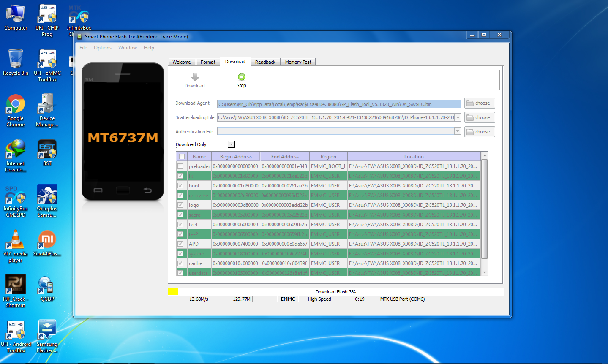Open the File menu
608x364 pixels.
click(x=83, y=48)
